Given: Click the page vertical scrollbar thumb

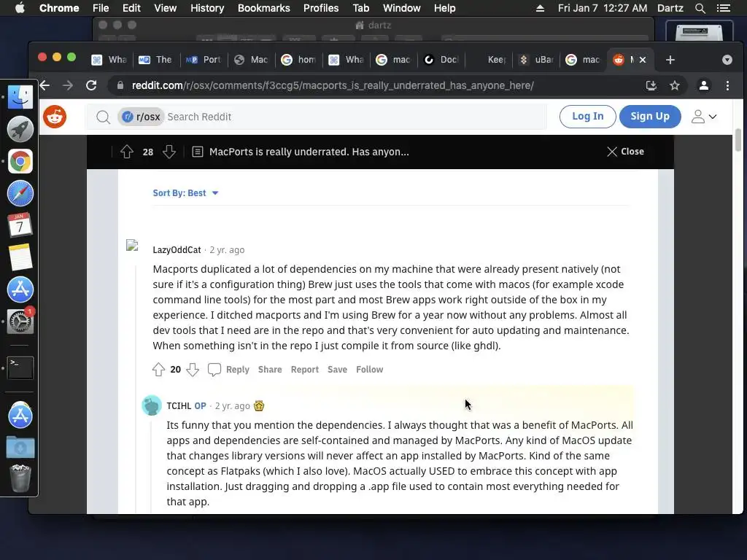Looking at the screenshot, I should pyautogui.click(x=738, y=141).
